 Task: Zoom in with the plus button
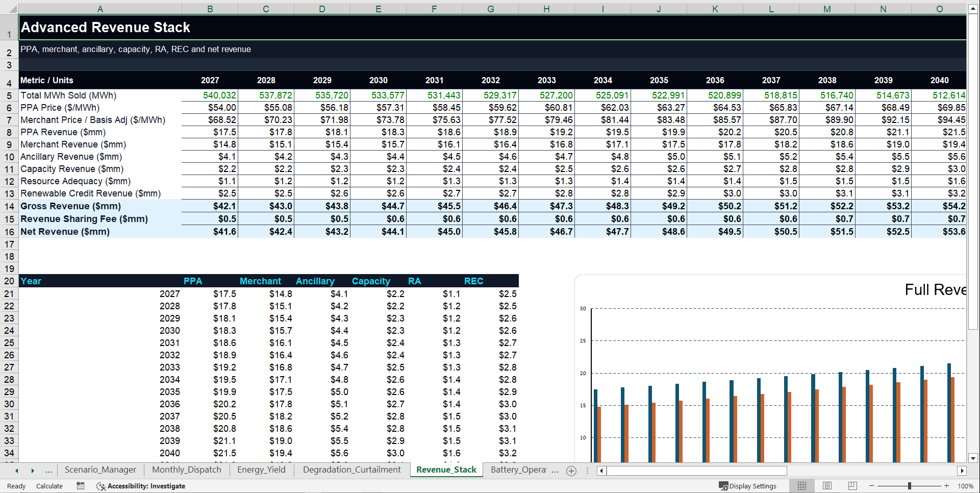tap(946, 486)
